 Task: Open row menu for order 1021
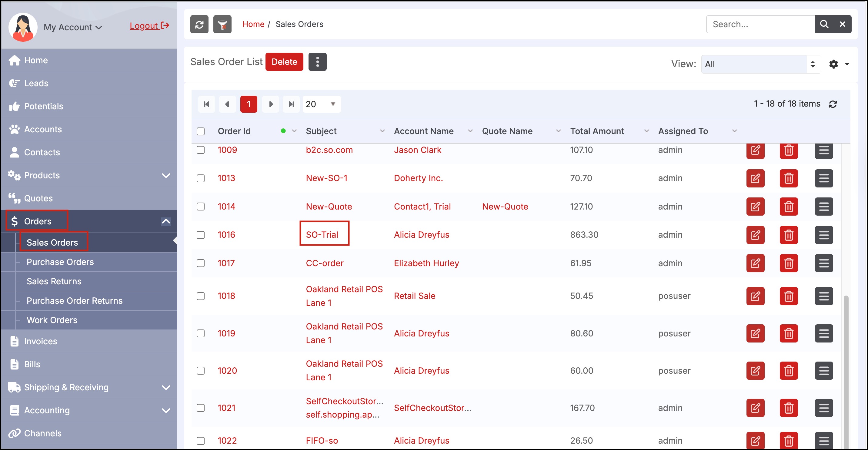824,408
